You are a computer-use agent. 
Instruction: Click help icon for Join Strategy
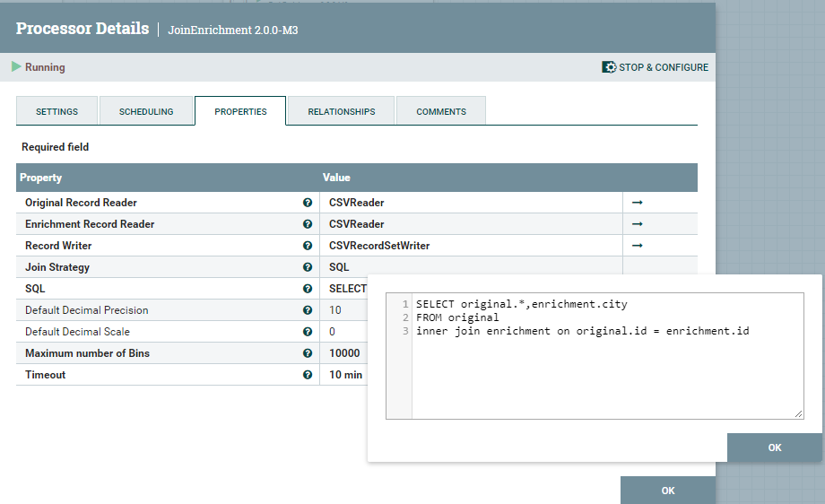point(308,267)
